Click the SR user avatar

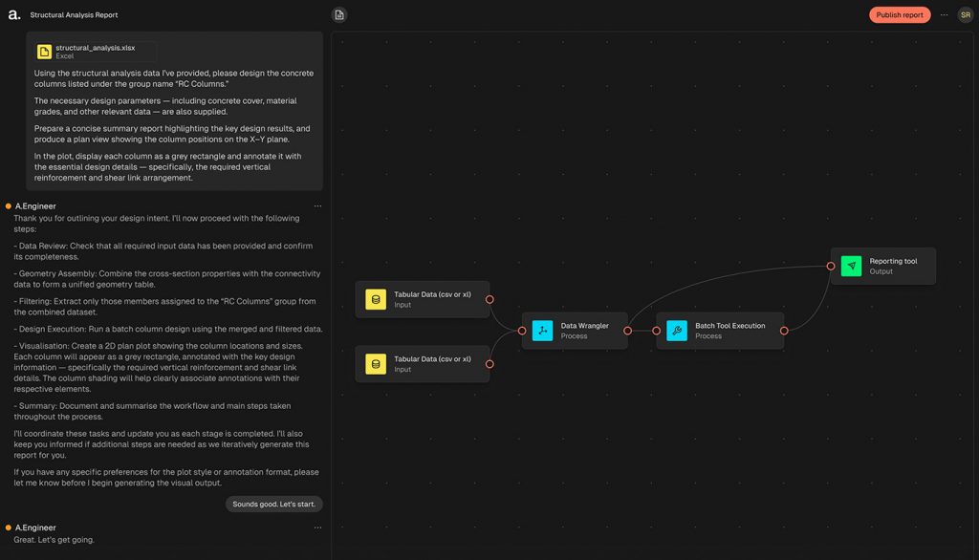(x=965, y=15)
